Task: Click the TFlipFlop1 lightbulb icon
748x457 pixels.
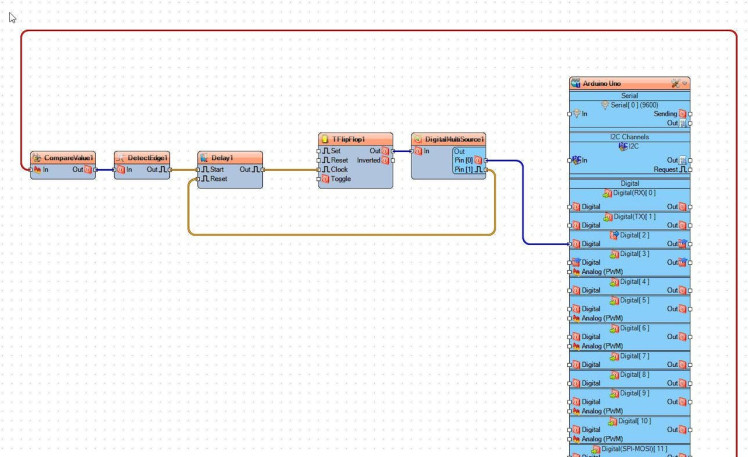Action: pyautogui.click(x=325, y=139)
